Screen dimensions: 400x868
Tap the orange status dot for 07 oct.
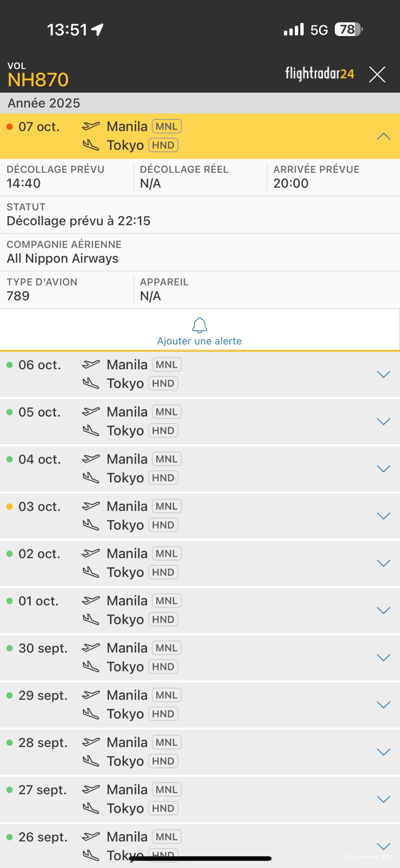click(x=10, y=127)
